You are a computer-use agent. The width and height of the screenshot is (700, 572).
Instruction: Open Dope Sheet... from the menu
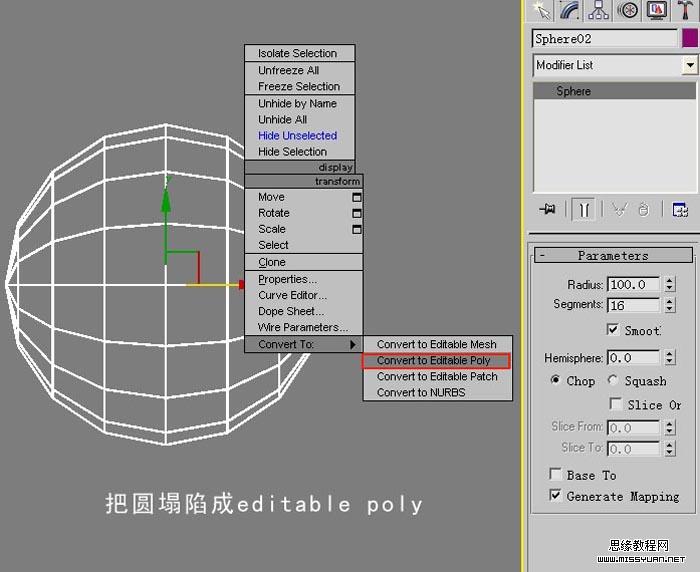(x=304, y=312)
